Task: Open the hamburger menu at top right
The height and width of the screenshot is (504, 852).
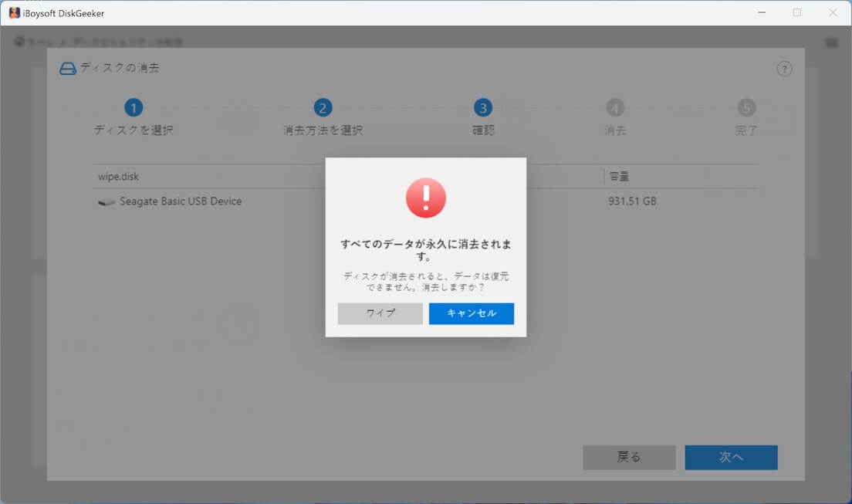Action: tap(832, 42)
